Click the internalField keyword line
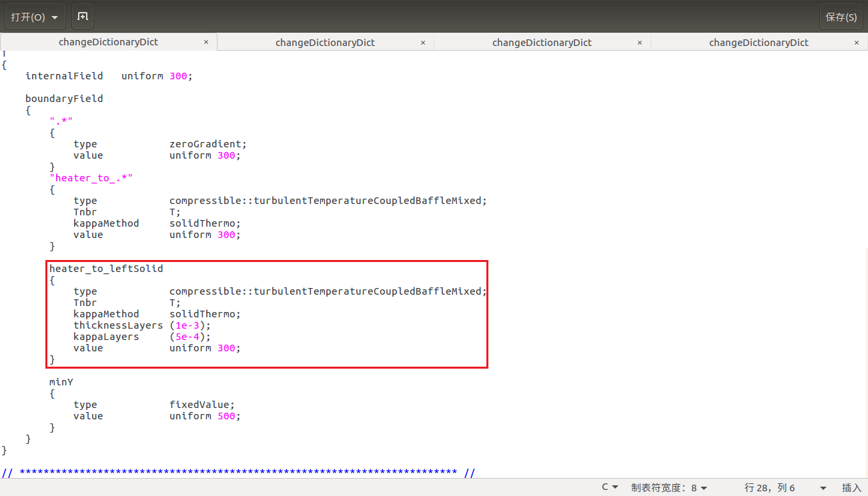 click(x=64, y=76)
